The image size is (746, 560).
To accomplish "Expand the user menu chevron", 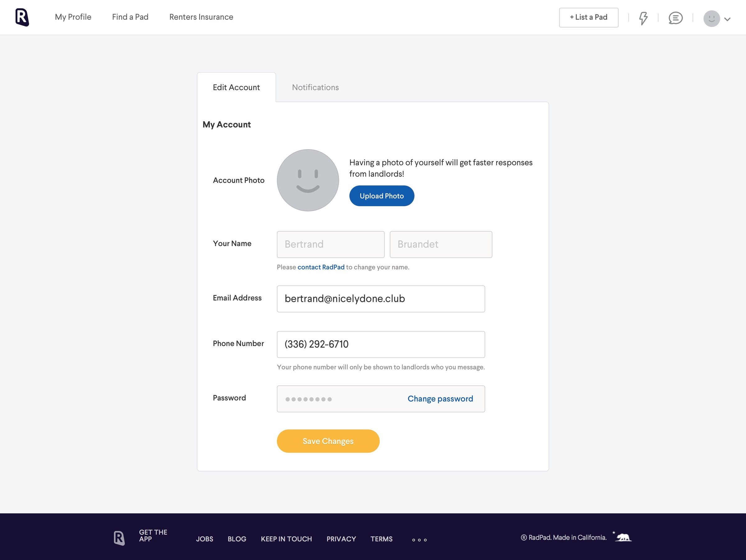I will 727,19.
